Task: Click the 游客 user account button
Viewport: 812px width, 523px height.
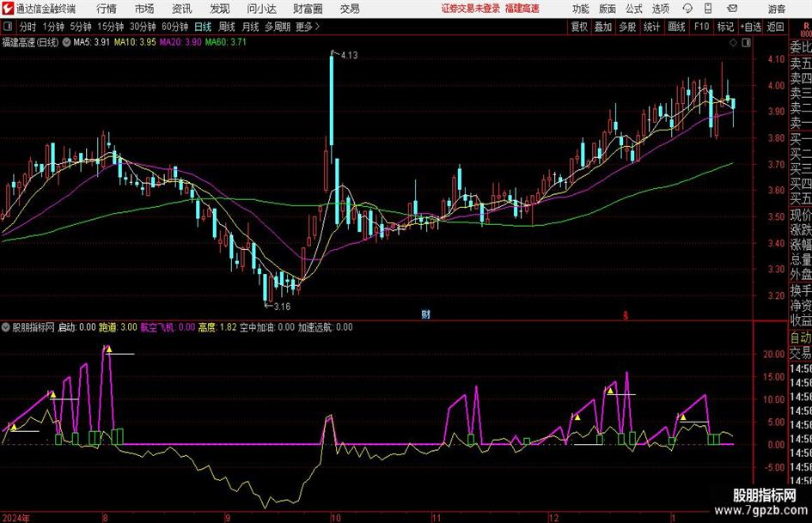Action: click(x=777, y=9)
